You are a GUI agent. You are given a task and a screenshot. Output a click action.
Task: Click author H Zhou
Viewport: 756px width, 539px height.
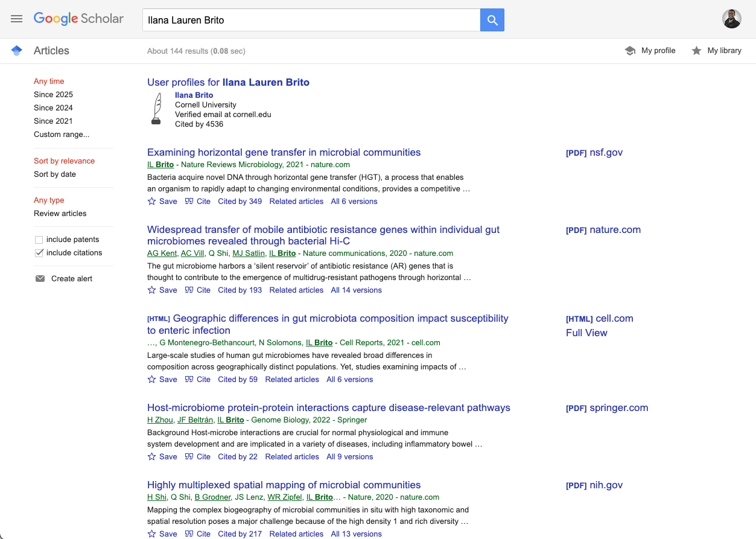(160, 420)
